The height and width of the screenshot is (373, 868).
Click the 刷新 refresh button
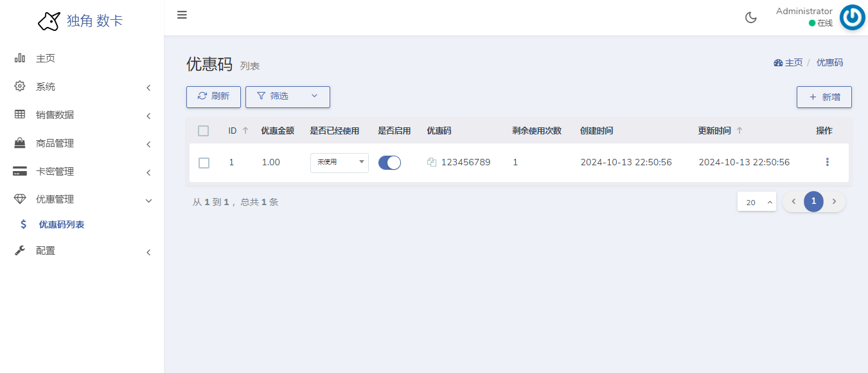click(213, 96)
